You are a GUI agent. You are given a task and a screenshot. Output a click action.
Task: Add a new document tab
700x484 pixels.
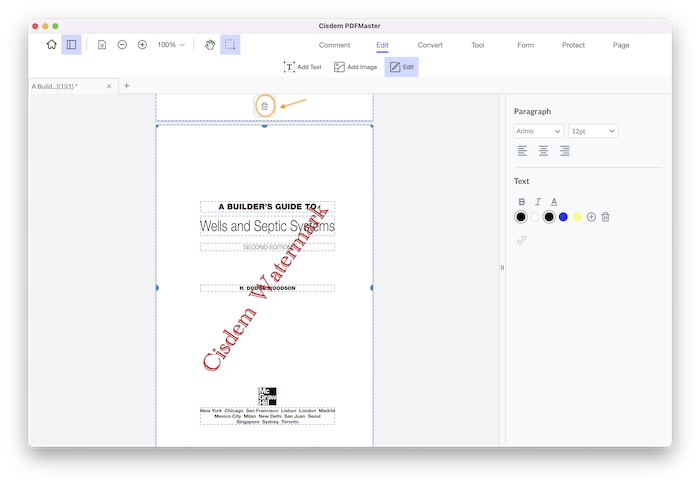pos(127,85)
